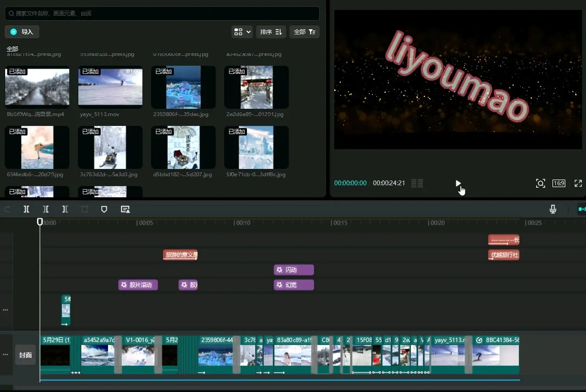The image size is (586, 392).
Task: Select the 15F08 timeline clip
Action: [363, 355]
